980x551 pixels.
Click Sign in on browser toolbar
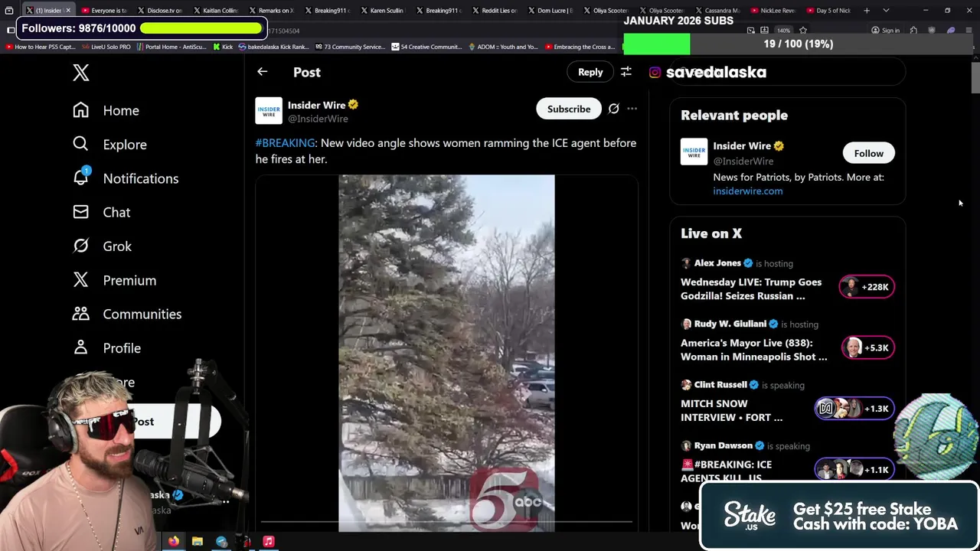coord(885,31)
